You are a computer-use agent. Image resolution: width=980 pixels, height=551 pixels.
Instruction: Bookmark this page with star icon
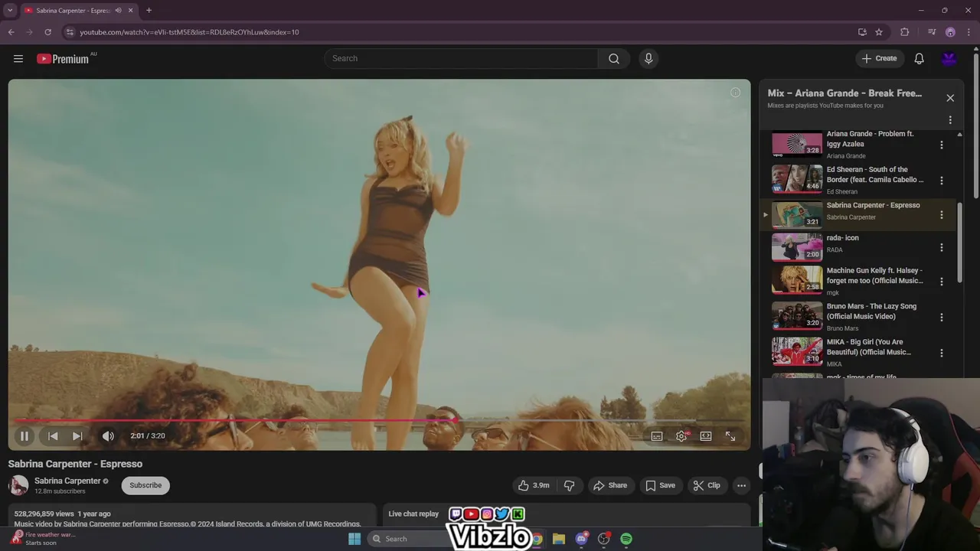coord(879,32)
